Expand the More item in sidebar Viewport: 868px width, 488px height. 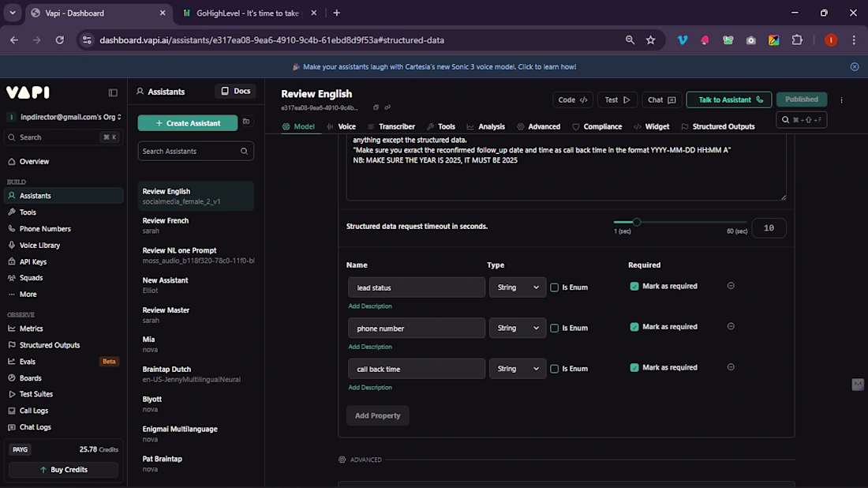pos(28,294)
